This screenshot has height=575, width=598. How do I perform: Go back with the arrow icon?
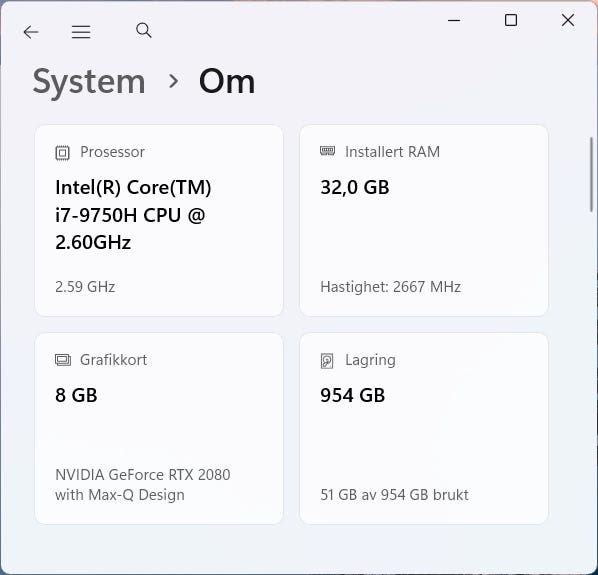31,32
